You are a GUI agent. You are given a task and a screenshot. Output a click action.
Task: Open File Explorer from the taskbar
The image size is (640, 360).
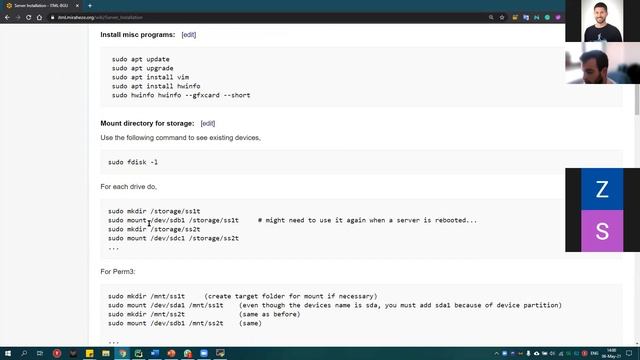106,353
